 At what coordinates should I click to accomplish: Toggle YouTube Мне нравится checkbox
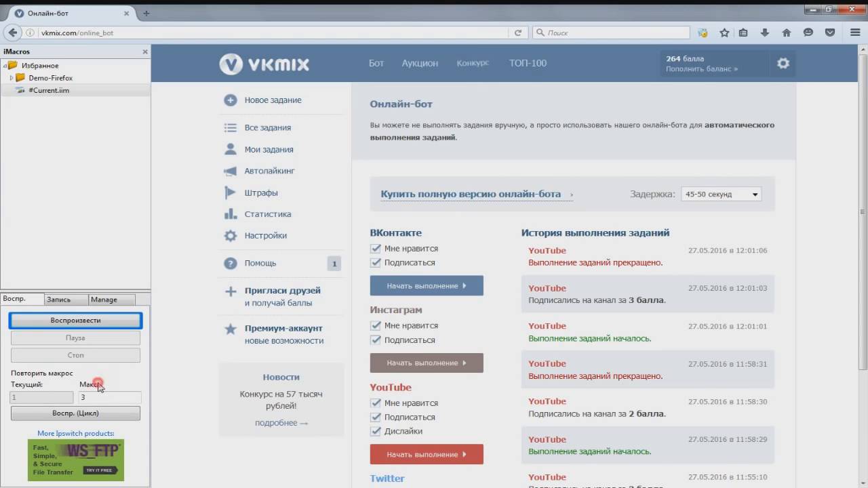(375, 403)
